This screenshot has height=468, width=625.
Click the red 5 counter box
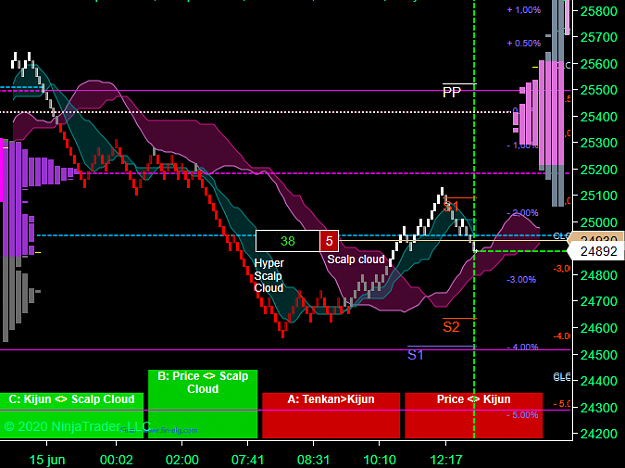[329, 241]
